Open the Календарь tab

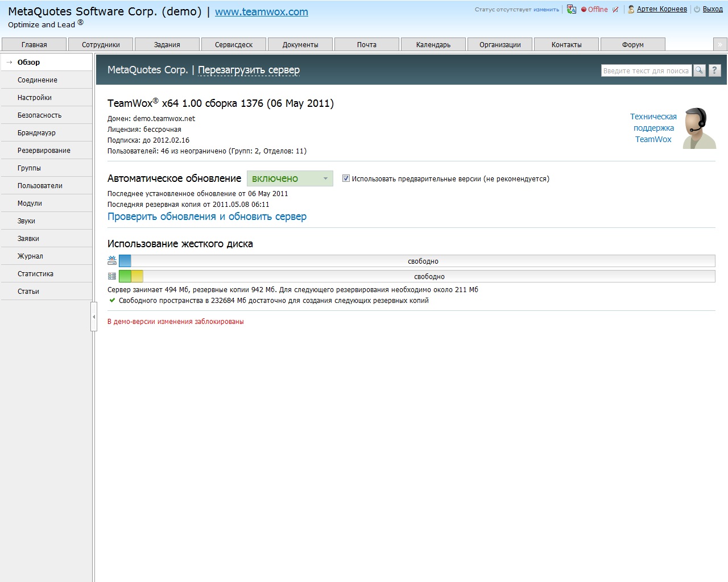click(x=433, y=44)
